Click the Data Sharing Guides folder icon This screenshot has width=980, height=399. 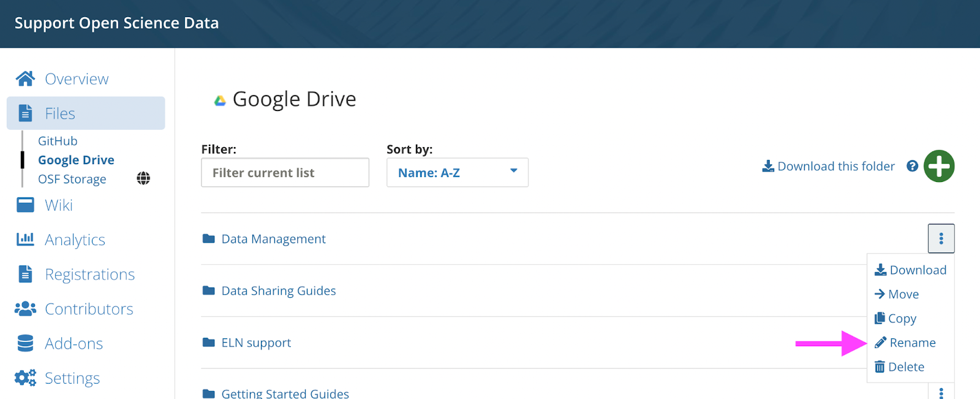pyautogui.click(x=209, y=291)
